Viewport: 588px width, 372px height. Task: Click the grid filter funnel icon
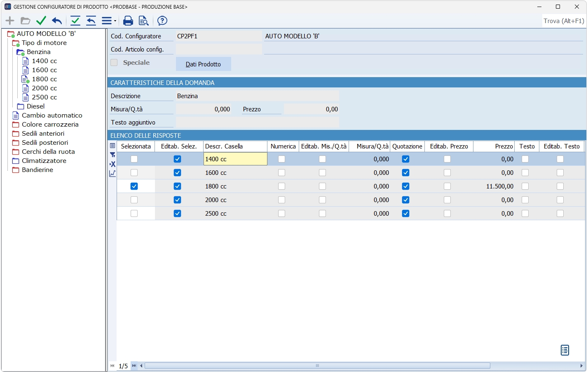(x=112, y=155)
